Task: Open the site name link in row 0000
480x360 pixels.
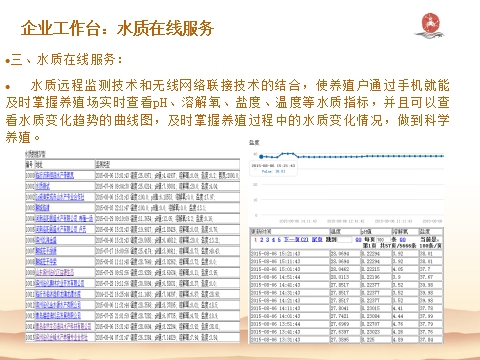Action: 55,175
